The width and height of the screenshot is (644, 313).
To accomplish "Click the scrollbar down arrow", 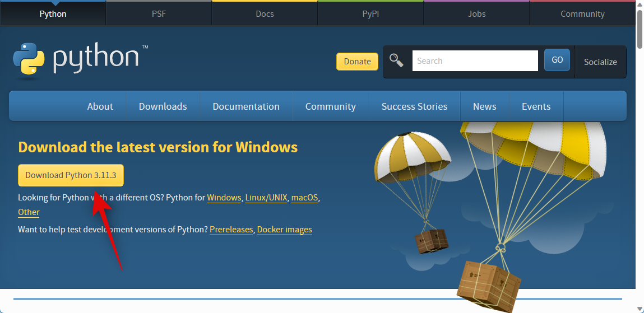I will pyautogui.click(x=640, y=309).
